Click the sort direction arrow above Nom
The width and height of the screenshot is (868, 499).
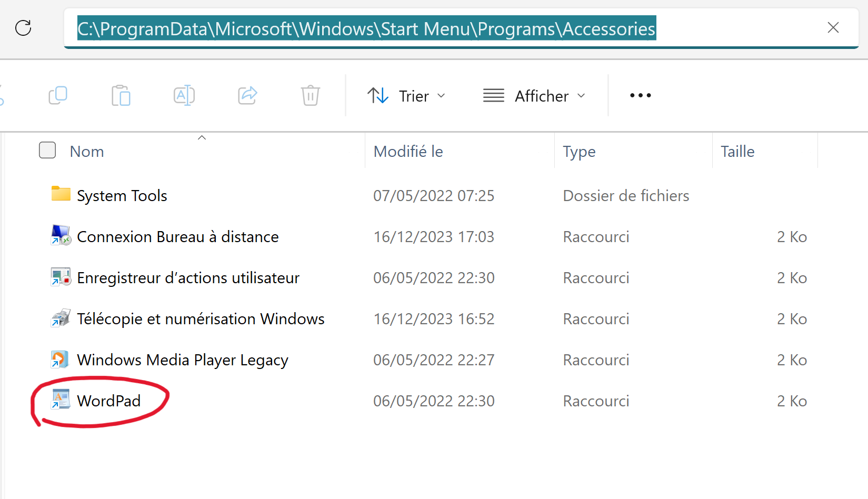(x=202, y=137)
